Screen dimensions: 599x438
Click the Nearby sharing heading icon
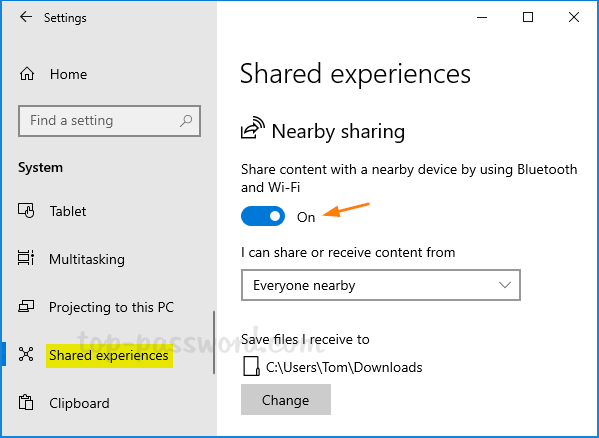coord(253,128)
